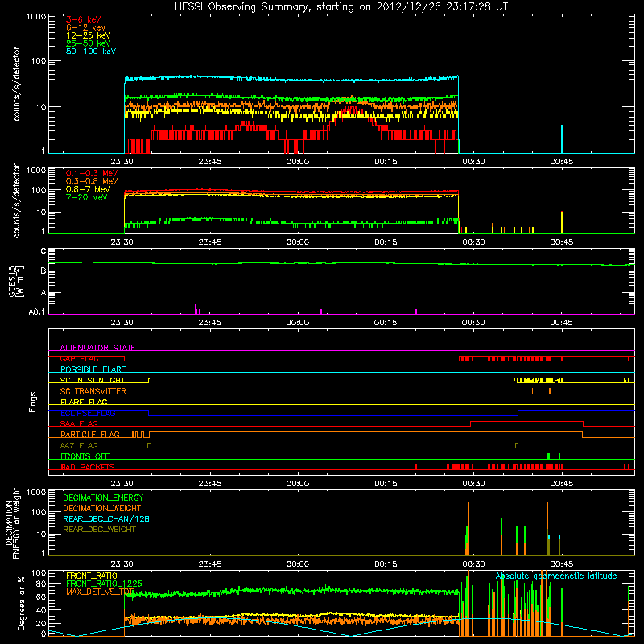644x644 pixels.
Task: Click the DECIMATION_ENERGY legend label
Action: point(103,497)
